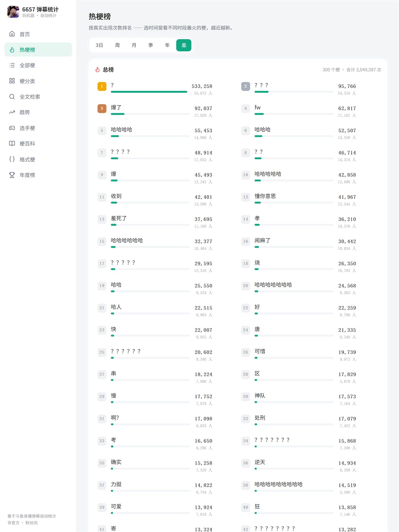Open the 爆了 meme entry
The height and width of the screenshot is (532, 399).
[155, 111]
